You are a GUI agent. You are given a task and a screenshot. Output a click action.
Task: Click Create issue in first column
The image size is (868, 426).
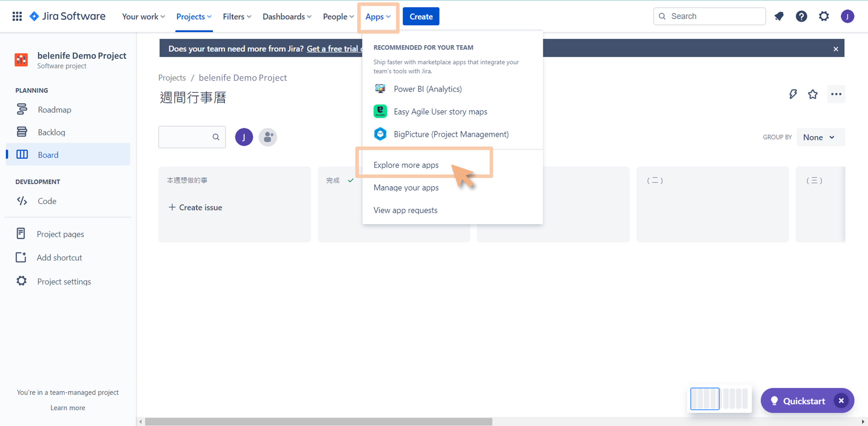(x=195, y=207)
